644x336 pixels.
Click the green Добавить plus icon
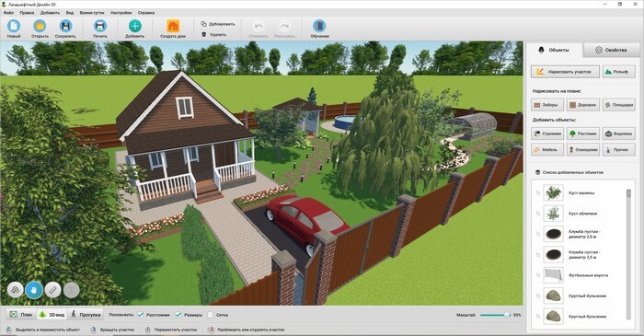[134, 27]
